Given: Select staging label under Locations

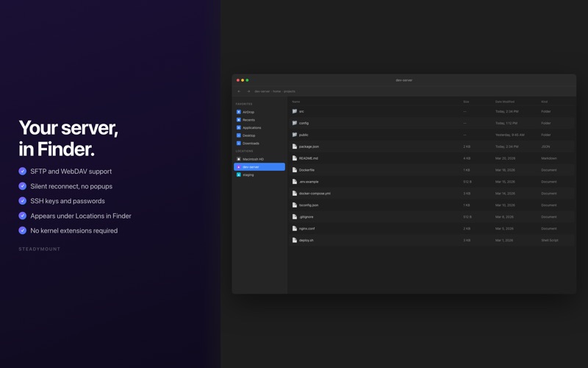Looking at the screenshot, I should point(248,175).
